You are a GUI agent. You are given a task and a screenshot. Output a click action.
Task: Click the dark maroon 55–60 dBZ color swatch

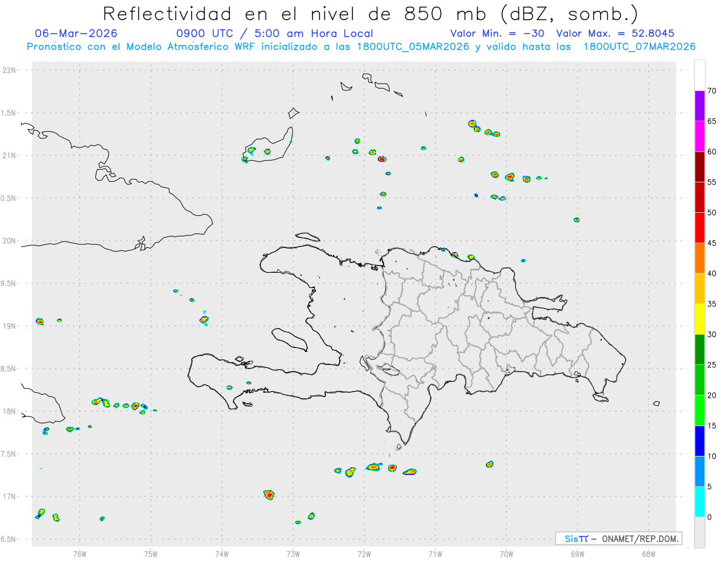click(699, 167)
